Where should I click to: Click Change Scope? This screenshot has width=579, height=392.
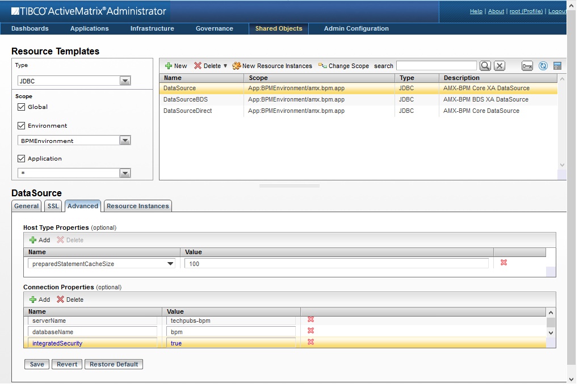tap(344, 66)
